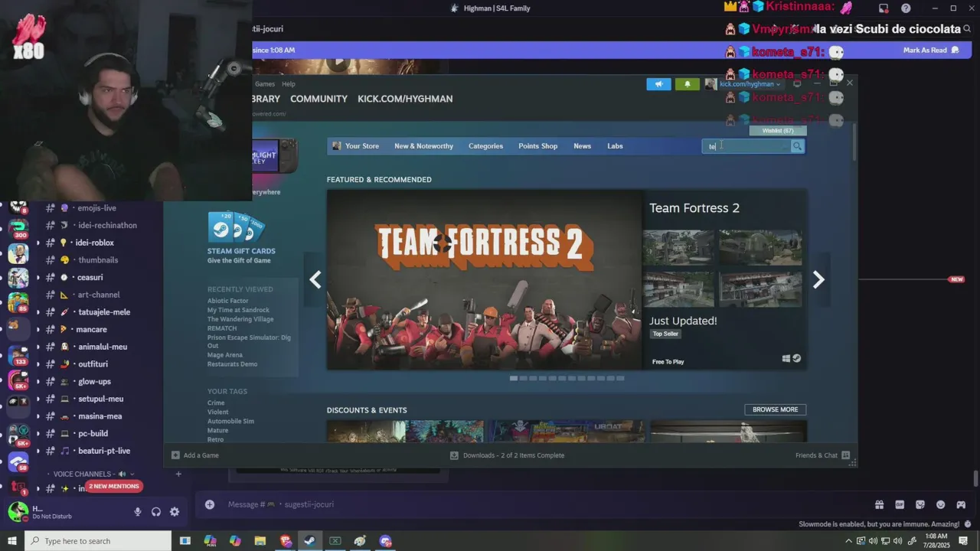980x551 pixels.
Task: Click the Steam Gift Cards promo
Action: 241,238
